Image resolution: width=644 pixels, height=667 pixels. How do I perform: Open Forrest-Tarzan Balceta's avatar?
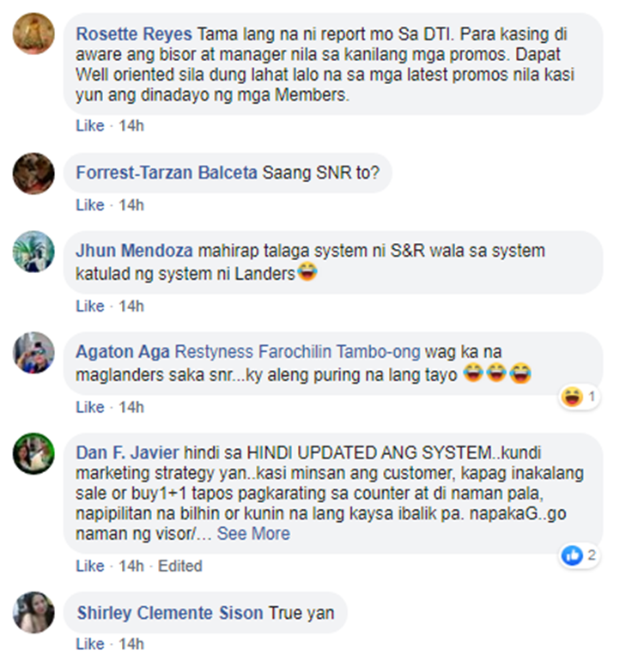pos(33,173)
